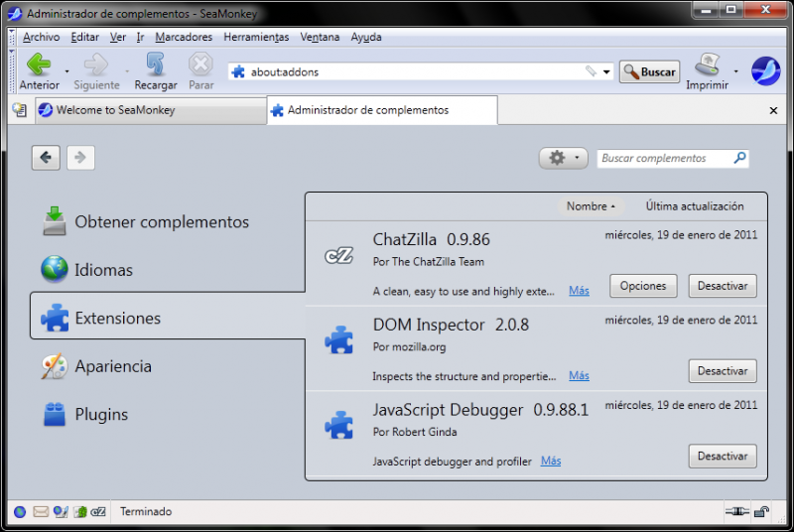Go back with the Anterior toolbar button

(x=39, y=71)
